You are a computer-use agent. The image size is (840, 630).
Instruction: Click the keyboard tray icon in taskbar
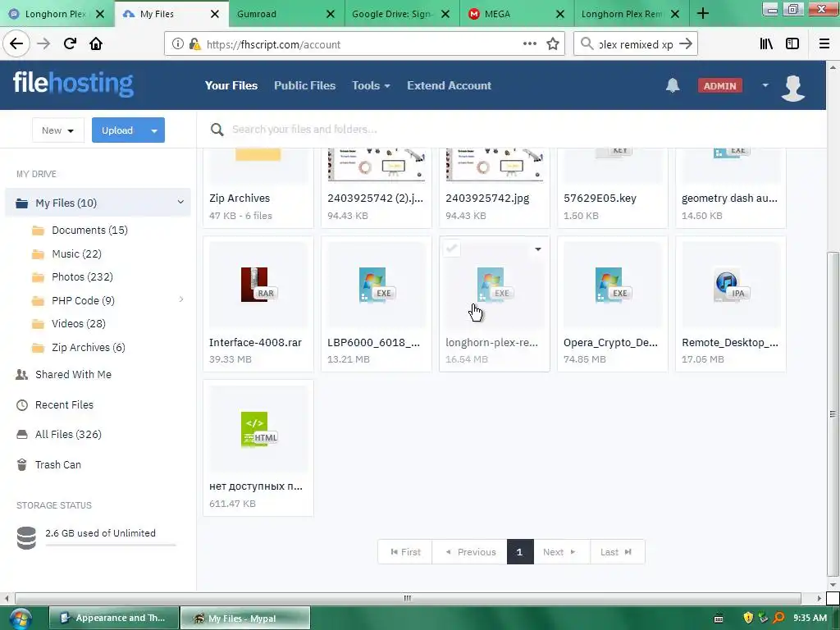pyautogui.click(x=719, y=619)
